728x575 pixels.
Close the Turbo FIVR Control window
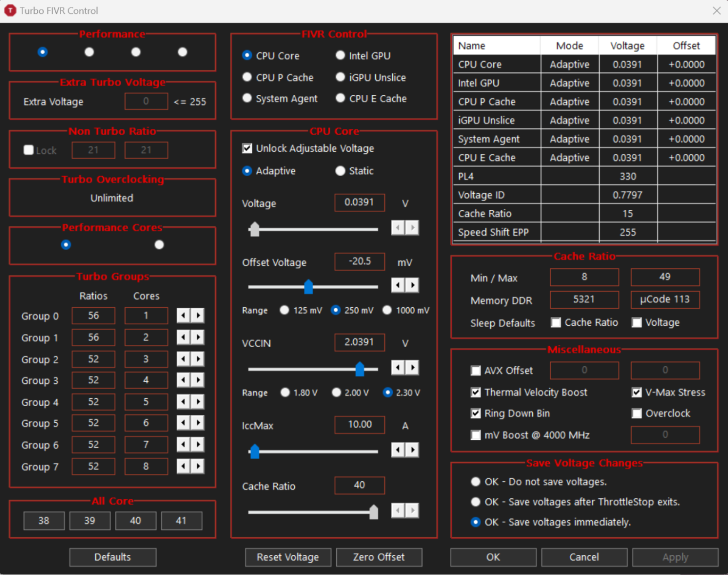point(716,11)
